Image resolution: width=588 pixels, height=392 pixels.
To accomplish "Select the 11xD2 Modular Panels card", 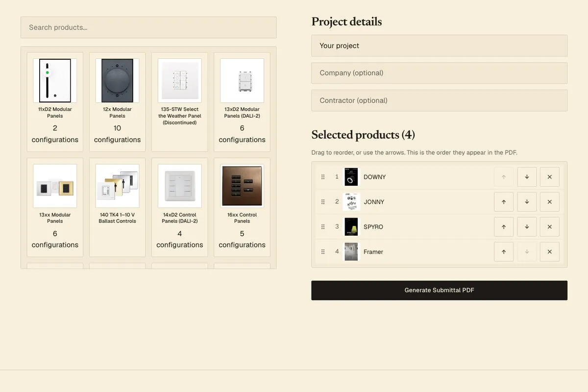I will tap(55, 102).
